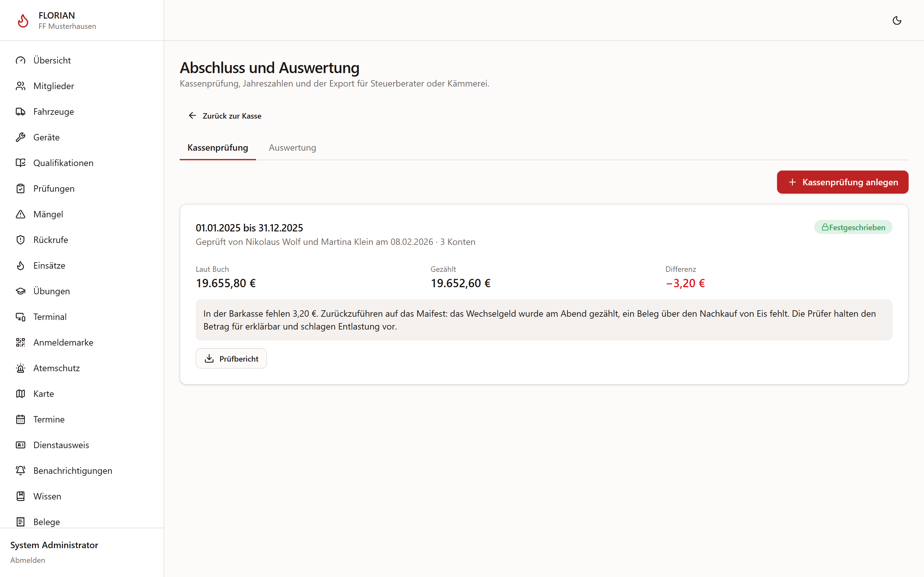Open the Fahrzeuge truck icon

21,112
